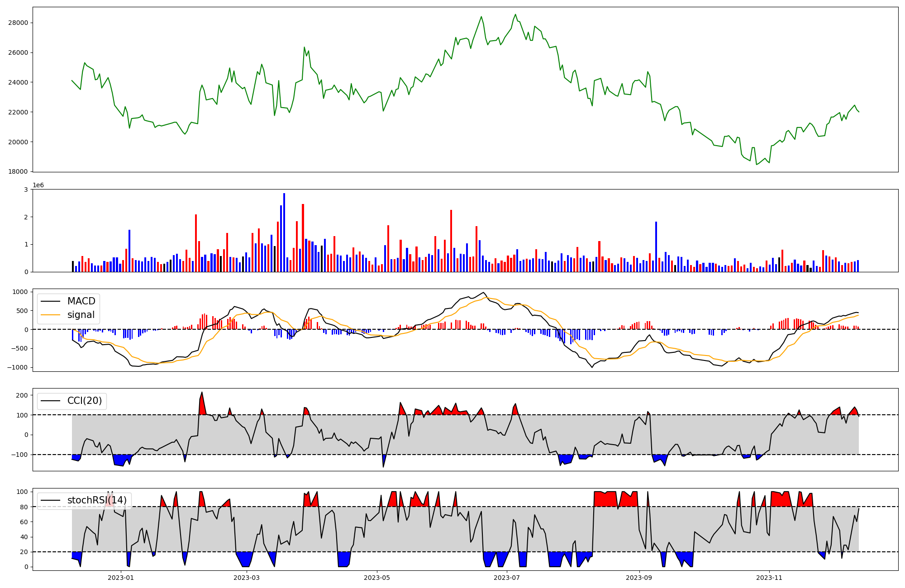Image resolution: width=905 pixels, height=588 pixels.
Task: Click the 2023-11 date tick label
Action: (x=769, y=578)
